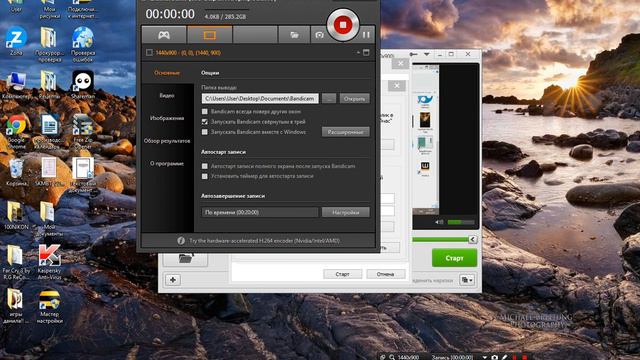Open the hardware-accelerated H.264 encoder notice
The image size is (640, 360).
pyautogui.click(x=264, y=241)
